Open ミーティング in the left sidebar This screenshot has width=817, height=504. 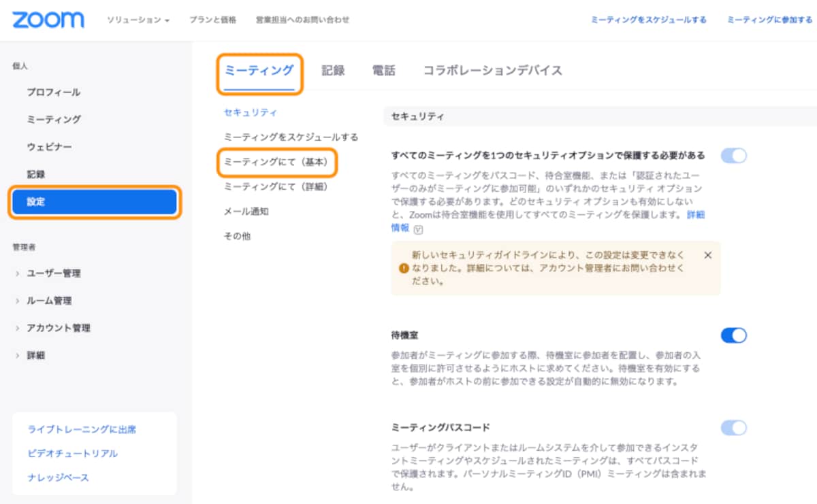tap(54, 119)
